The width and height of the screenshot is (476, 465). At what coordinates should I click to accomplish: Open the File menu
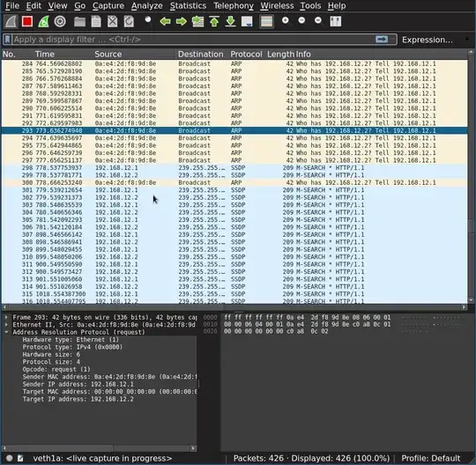tap(12, 6)
